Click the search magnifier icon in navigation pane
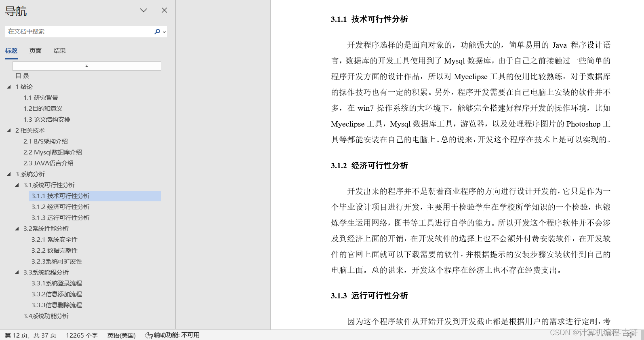 (157, 32)
